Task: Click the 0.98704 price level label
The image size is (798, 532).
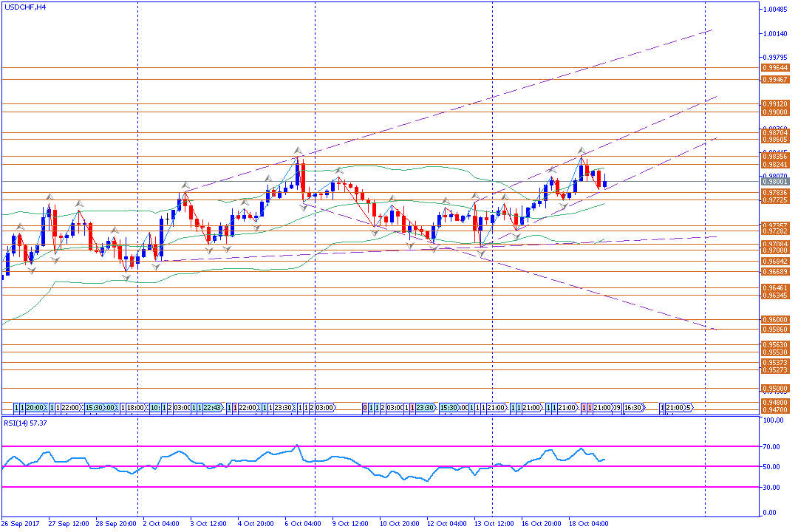Action: coord(775,133)
